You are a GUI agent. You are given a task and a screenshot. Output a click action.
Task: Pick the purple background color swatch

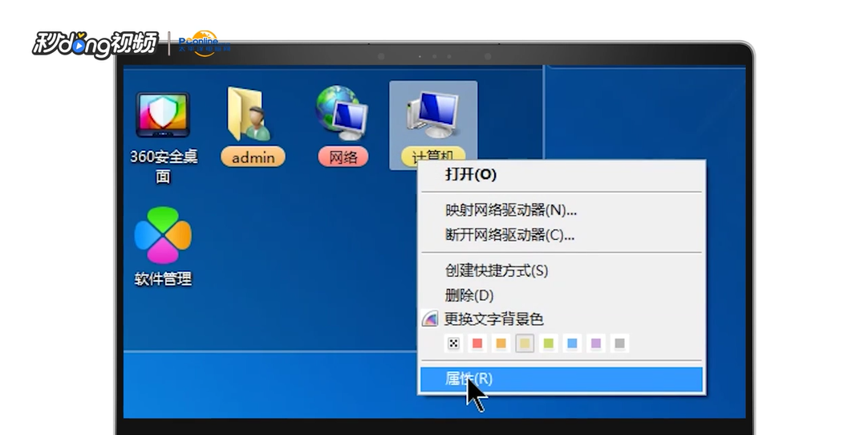tap(596, 344)
